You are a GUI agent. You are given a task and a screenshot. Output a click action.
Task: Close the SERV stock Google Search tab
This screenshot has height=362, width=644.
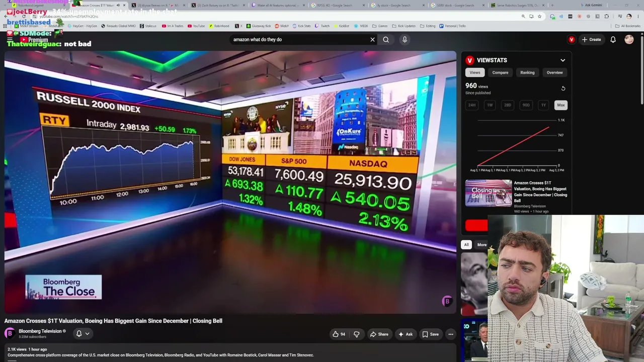click(x=483, y=6)
